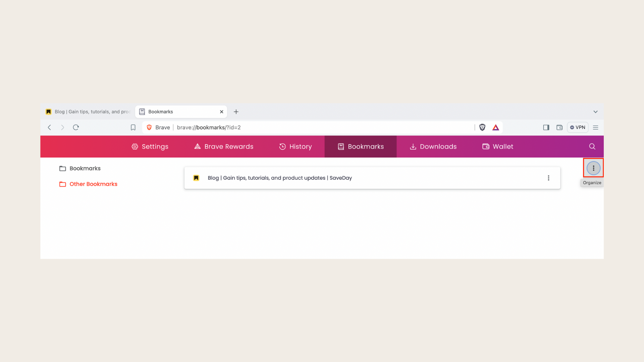Click the three-dot menu on bookmark entry
The image size is (644, 362).
click(549, 178)
